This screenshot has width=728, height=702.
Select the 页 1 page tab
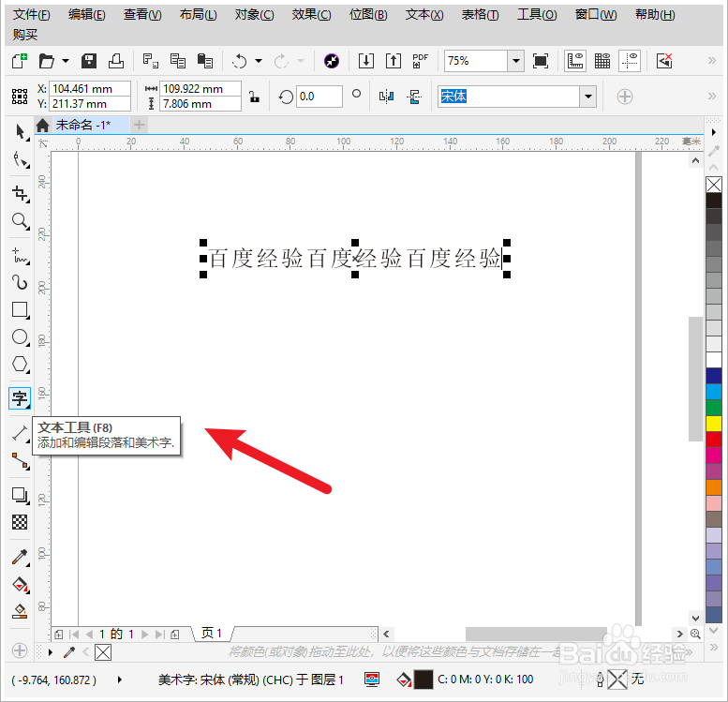coord(212,634)
